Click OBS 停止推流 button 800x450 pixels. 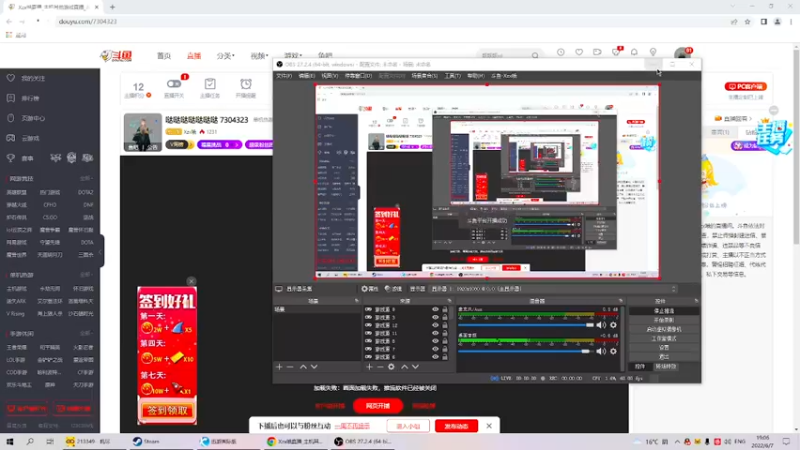pyautogui.click(x=663, y=311)
